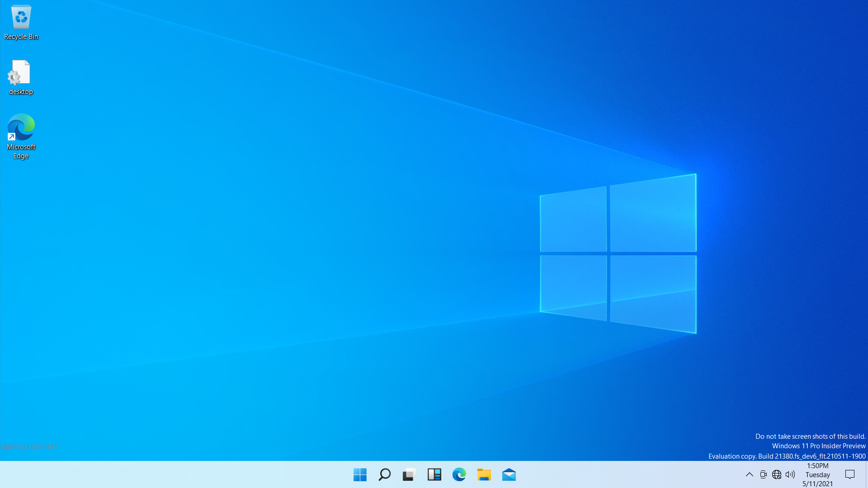Launch Microsoft Edge from the taskbar
Viewport: 868px width, 488px height.
coord(459,474)
